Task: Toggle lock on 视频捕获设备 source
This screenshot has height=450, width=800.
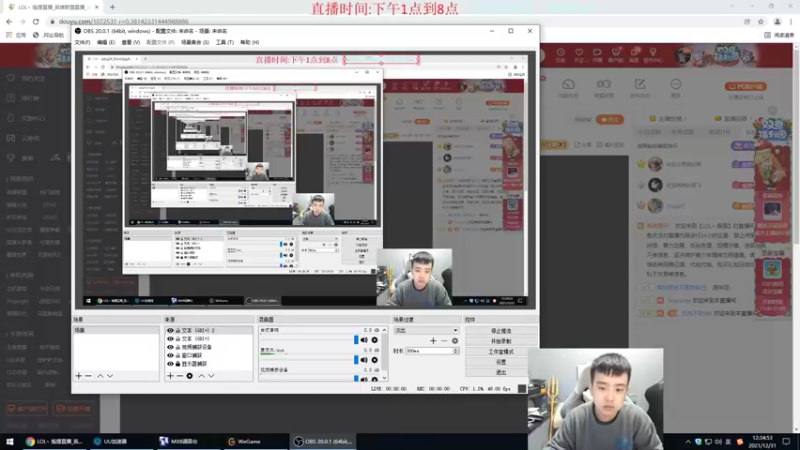Action: point(178,347)
